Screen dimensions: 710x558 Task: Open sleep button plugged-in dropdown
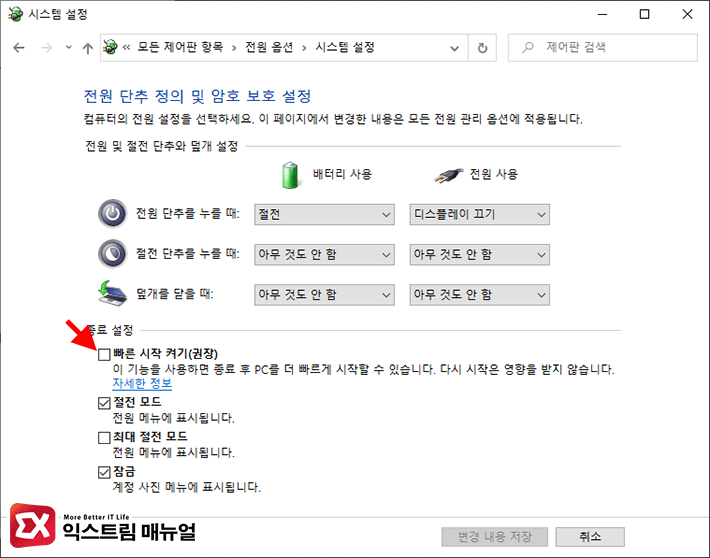(480, 255)
